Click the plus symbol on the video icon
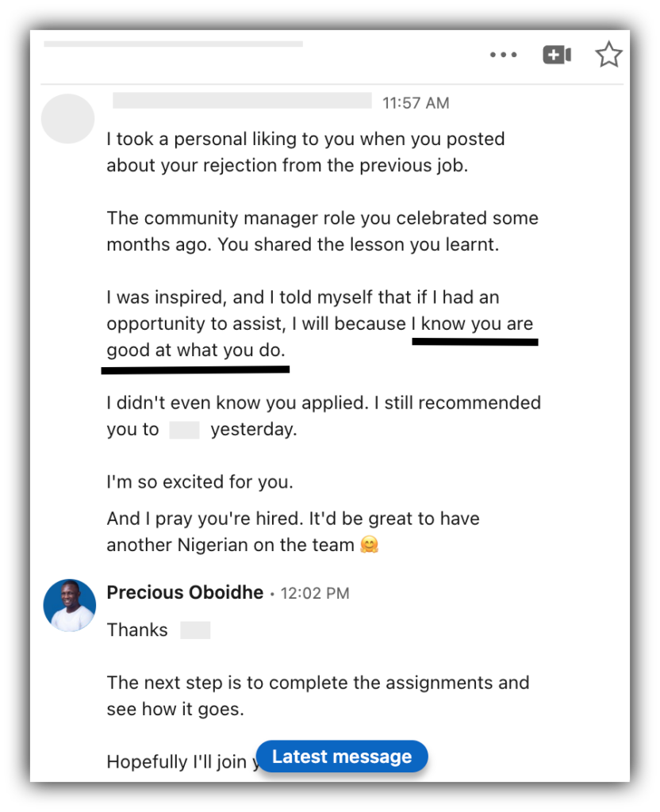 pos(551,54)
